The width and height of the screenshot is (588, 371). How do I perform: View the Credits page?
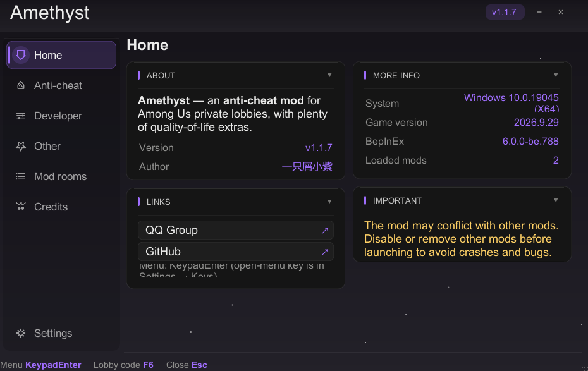click(x=61, y=207)
